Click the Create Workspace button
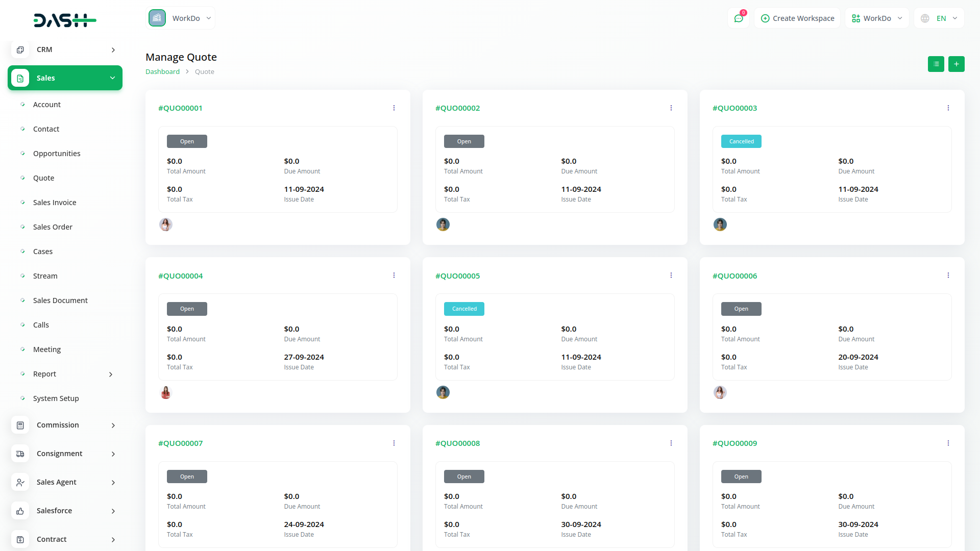 [797, 18]
